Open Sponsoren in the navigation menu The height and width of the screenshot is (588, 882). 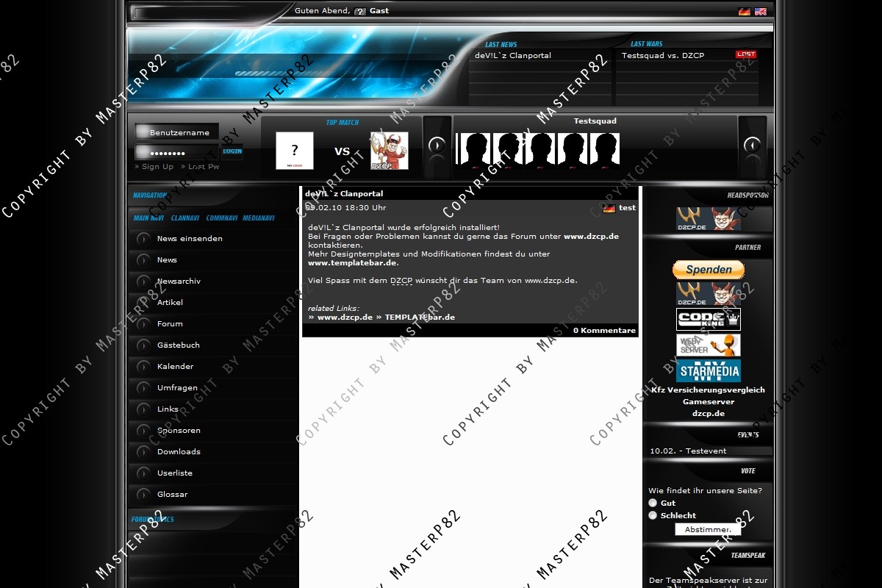click(179, 431)
